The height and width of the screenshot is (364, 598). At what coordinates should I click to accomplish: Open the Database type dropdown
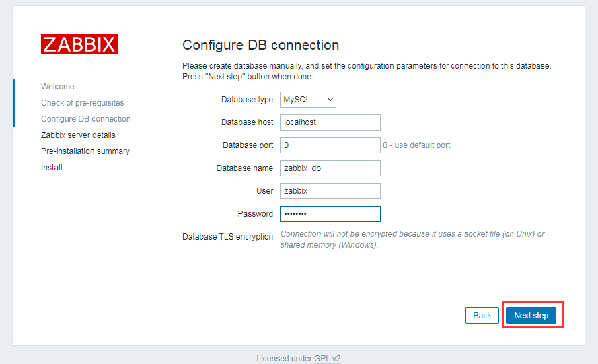point(307,100)
